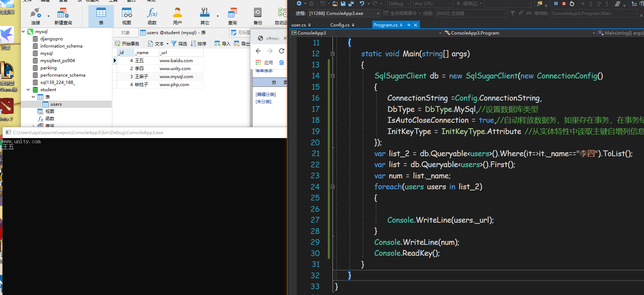644x295 pixels.
Task: Switch to the 无标题 untitled query tab
Action: click(x=240, y=33)
